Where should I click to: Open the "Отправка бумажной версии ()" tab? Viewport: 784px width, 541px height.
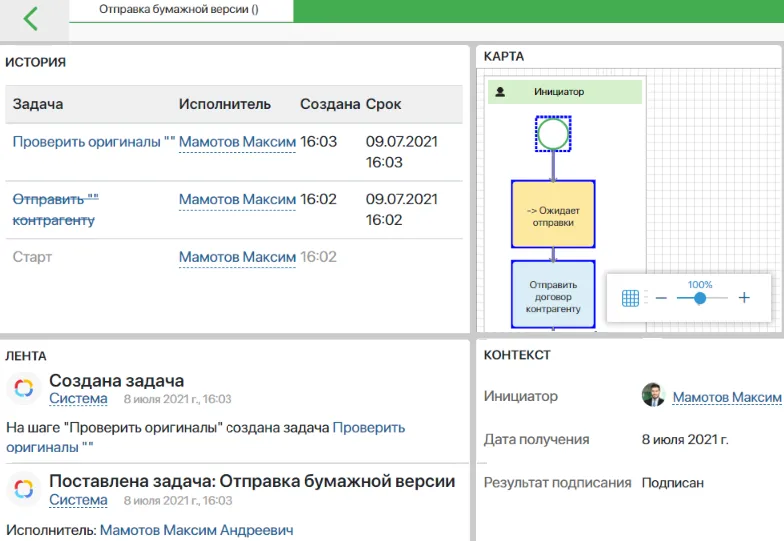[179, 9]
